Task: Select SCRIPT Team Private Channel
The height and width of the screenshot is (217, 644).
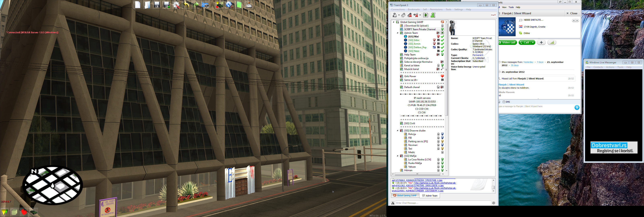Action: [419, 29]
